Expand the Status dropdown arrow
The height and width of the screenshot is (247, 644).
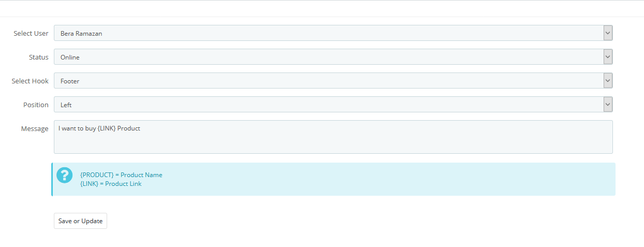pyautogui.click(x=608, y=57)
